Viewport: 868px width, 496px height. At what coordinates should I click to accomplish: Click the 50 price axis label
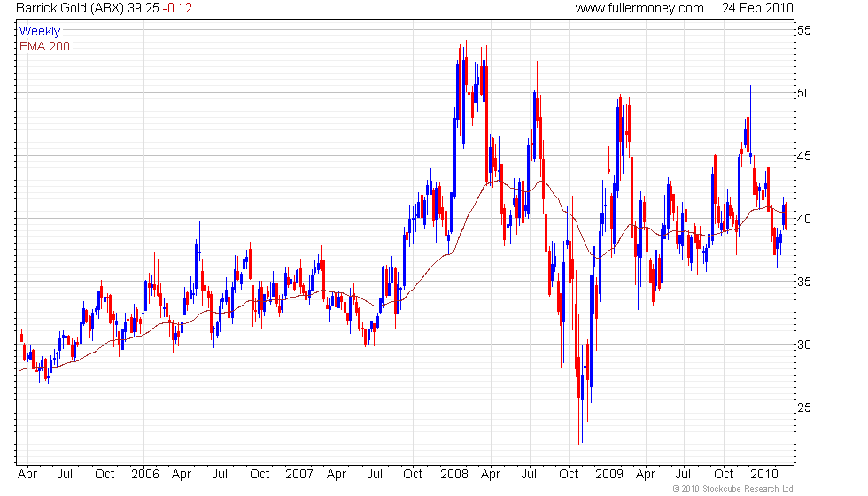point(804,93)
